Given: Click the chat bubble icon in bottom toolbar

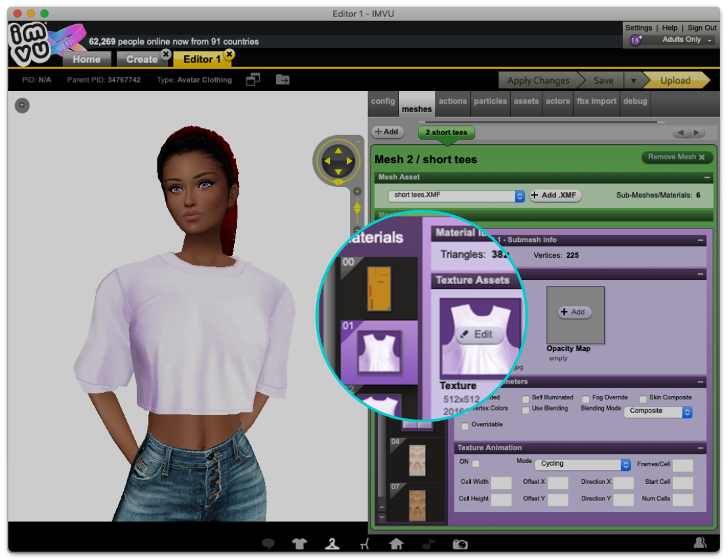Looking at the screenshot, I should [268, 544].
